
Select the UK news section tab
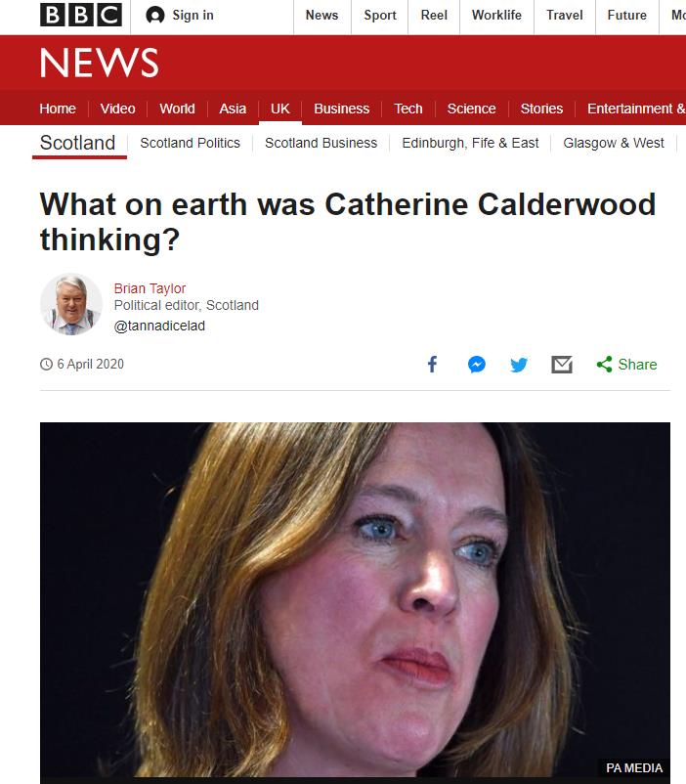[x=280, y=109]
